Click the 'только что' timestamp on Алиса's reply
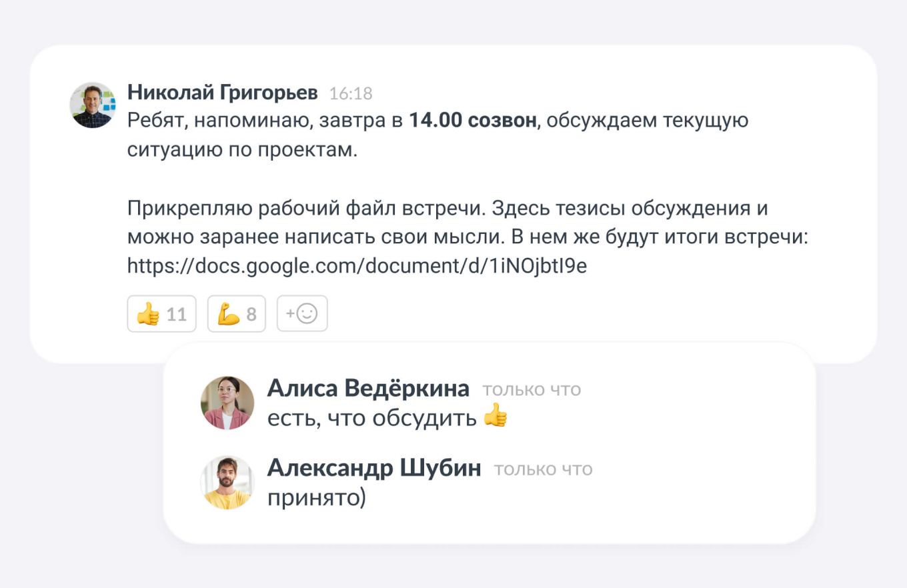Viewport: 907px width, 588px height. 531,389
